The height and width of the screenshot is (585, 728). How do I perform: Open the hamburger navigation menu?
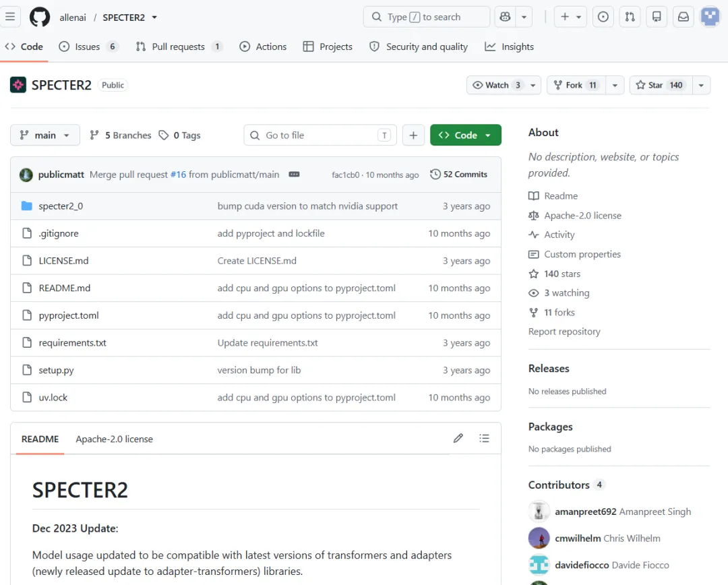pyautogui.click(x=10, y=17)
